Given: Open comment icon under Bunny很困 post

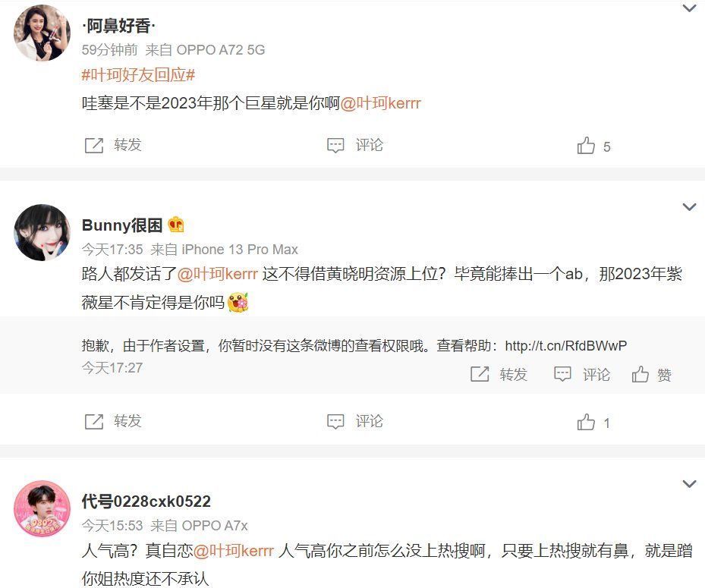Looking at the screenshot, I should pyautogui.click(x=335, y=422).
